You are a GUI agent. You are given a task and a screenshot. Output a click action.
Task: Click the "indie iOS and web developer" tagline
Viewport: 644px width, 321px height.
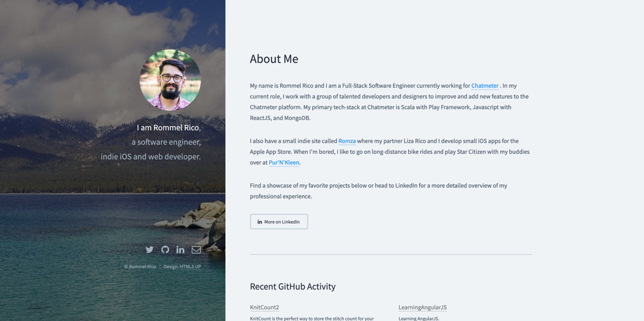(x=151, y=157)
